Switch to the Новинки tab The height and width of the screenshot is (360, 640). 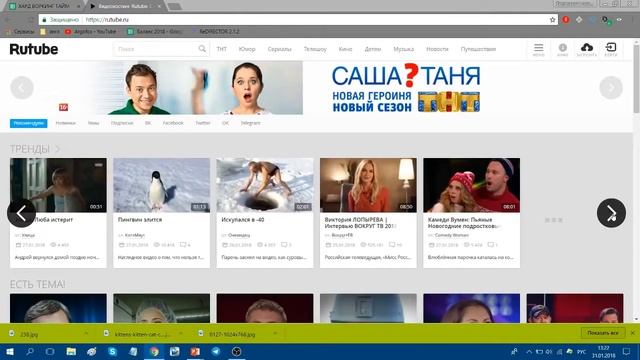pyautogui.click(x=66, y=123)
